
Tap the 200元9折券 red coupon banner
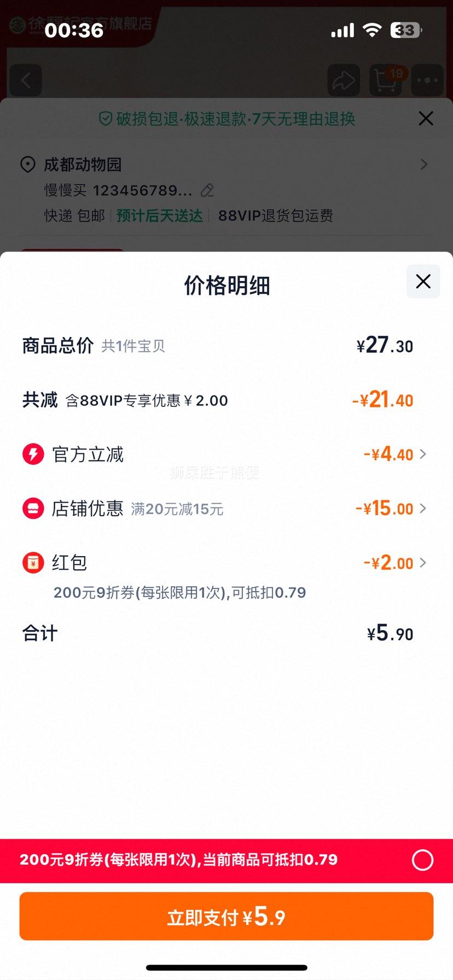(x=226, y=860)
